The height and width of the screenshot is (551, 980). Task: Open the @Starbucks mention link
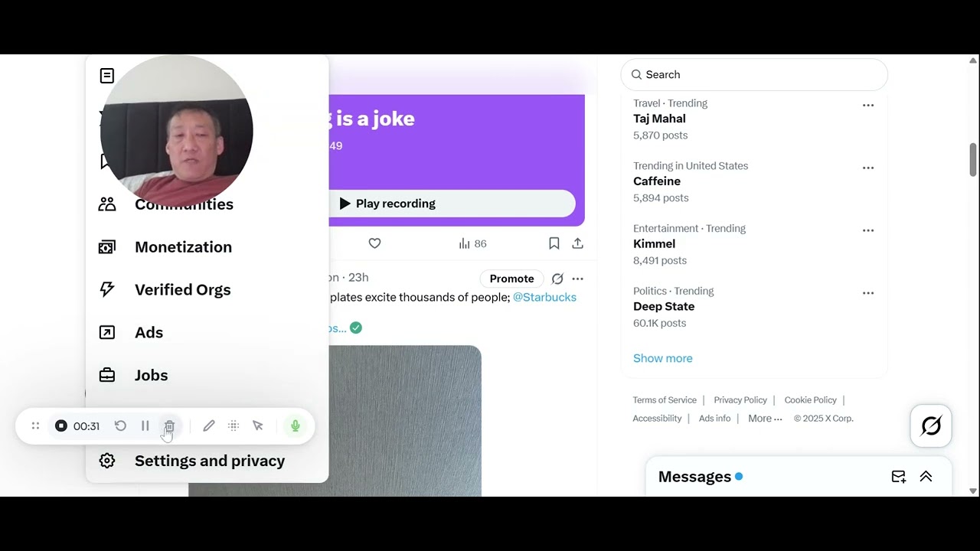pos(544,297)
